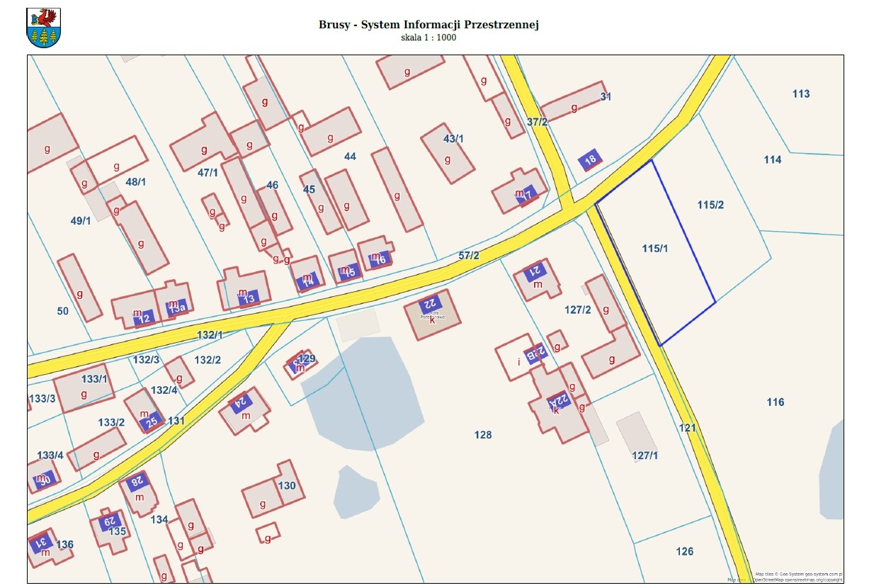Select house number marker 28
Screen dimensions: 874x588
[x=136, y=482]
